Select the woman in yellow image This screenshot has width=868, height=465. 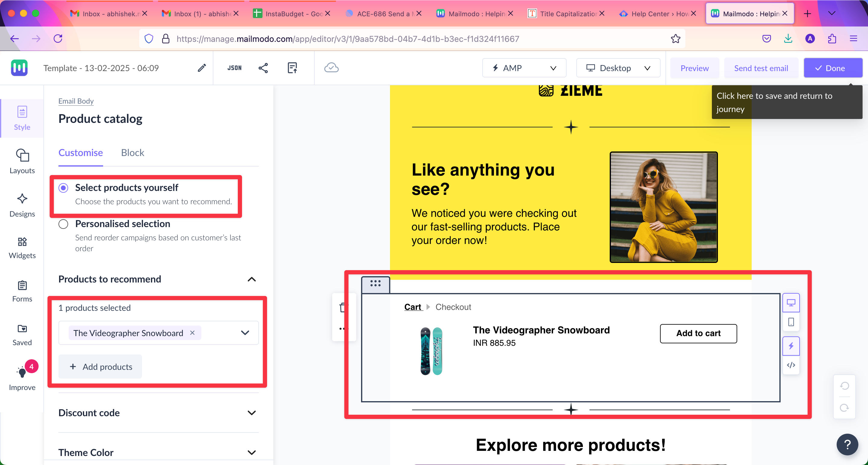[663, 207]
